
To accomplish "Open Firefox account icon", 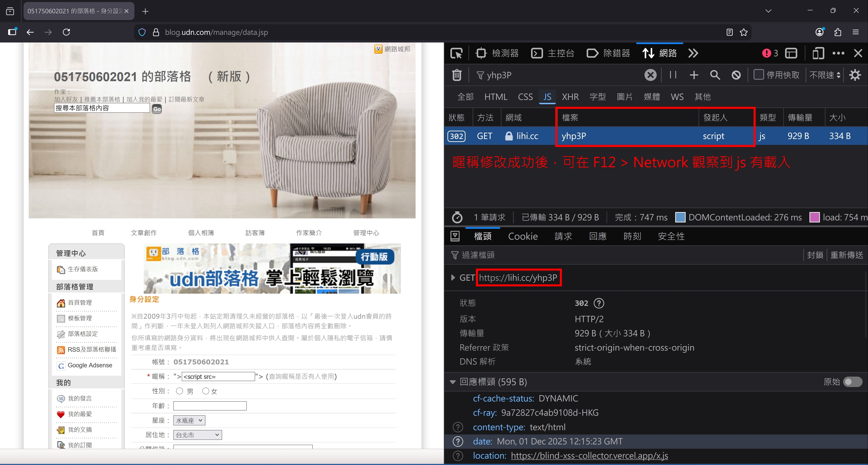I will click(819, 32).
